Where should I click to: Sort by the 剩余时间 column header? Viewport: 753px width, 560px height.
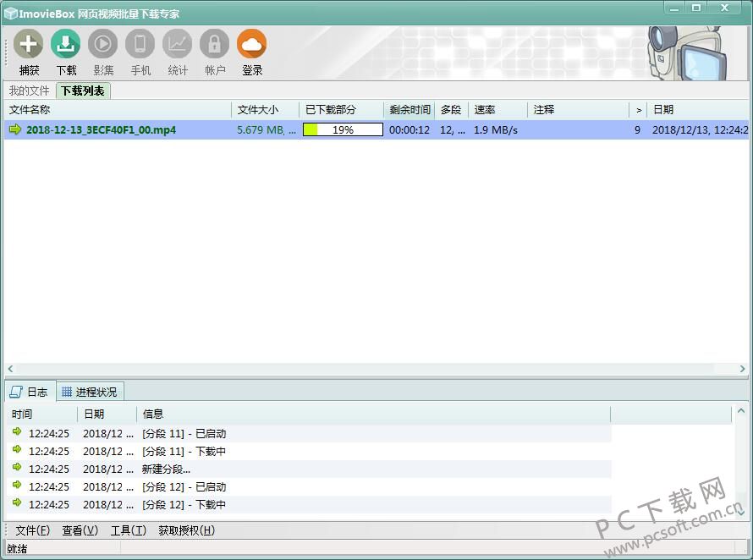(409, 109)
